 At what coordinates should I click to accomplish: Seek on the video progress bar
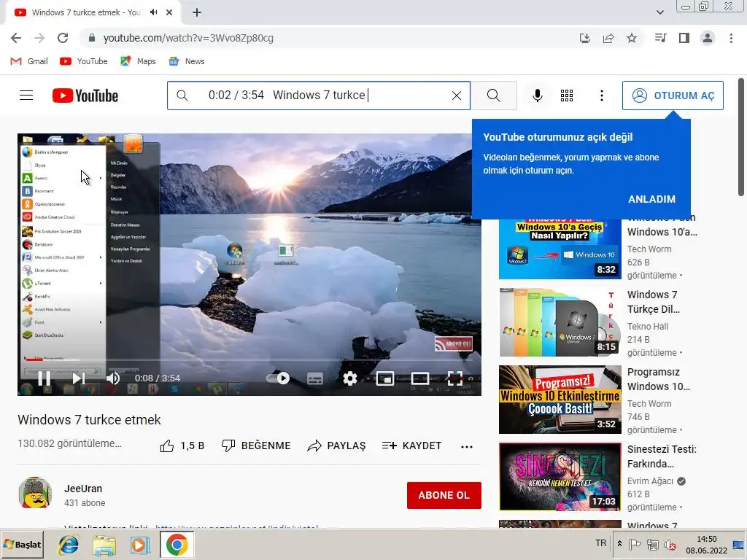point(249,360)
